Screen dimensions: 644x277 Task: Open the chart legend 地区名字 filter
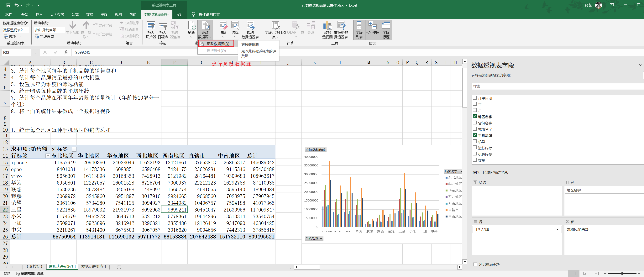[453, 171]
